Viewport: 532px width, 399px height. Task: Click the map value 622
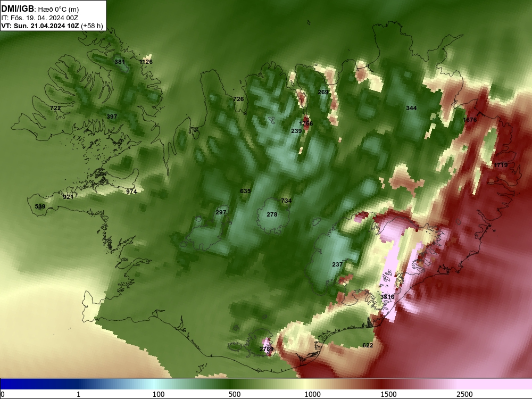(368, 345)
